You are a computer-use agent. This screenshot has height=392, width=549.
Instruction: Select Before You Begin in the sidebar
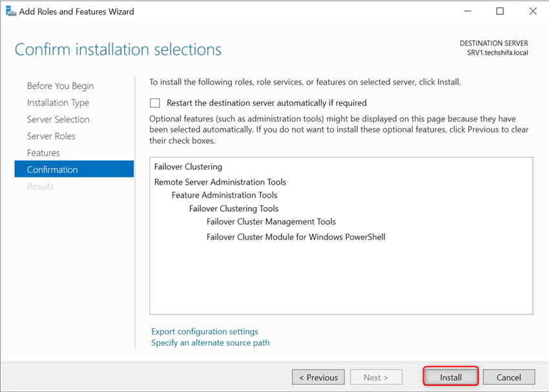pyautogui.click(x=60, y=85)
